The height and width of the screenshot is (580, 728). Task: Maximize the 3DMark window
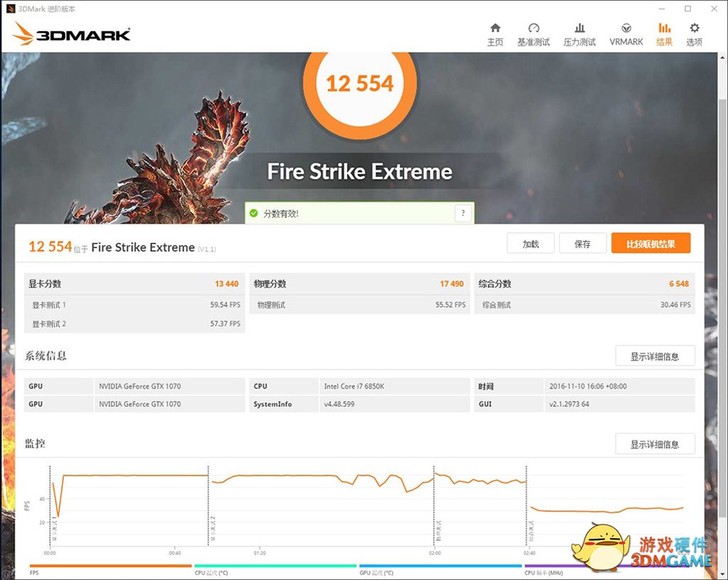[x=688, y=9]
